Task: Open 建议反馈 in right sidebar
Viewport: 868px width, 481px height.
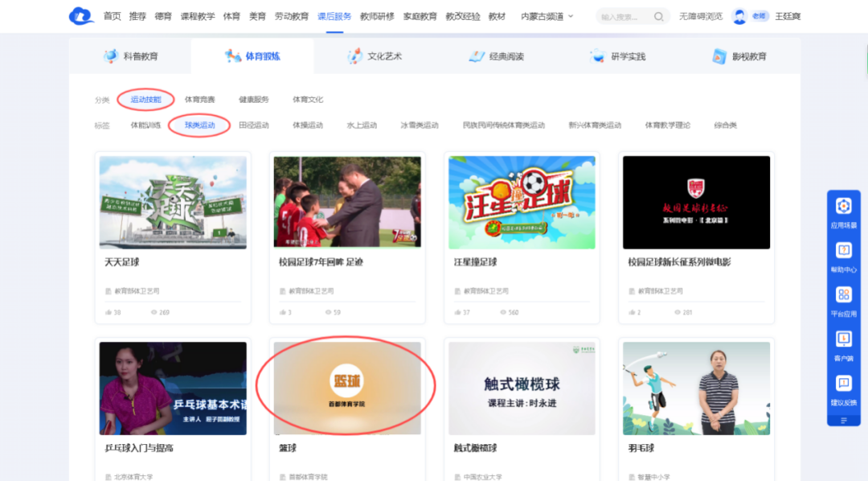Action: [x=844, y=390]
